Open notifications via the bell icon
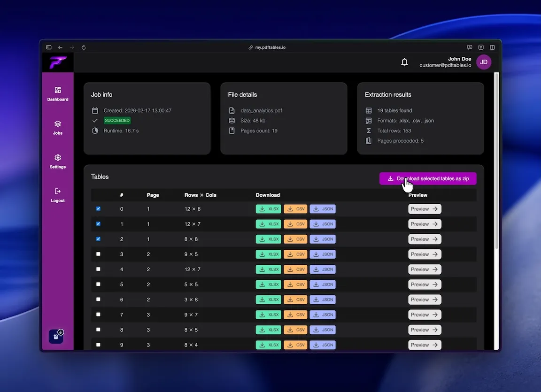The height and width of the screenshot is (392, 541). pos(404,61)
